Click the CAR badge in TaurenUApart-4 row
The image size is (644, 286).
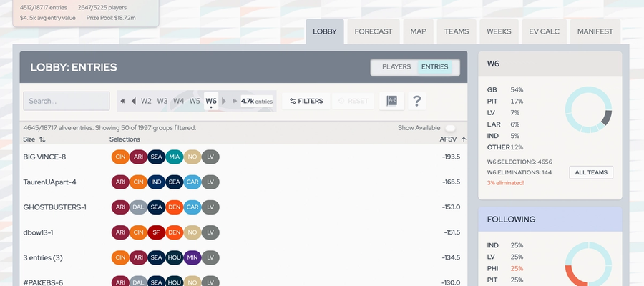click(x=192, y=182)
